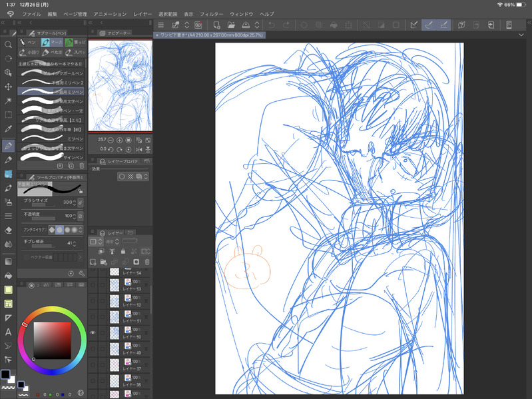Delete selected sub tool

(81, 166)
